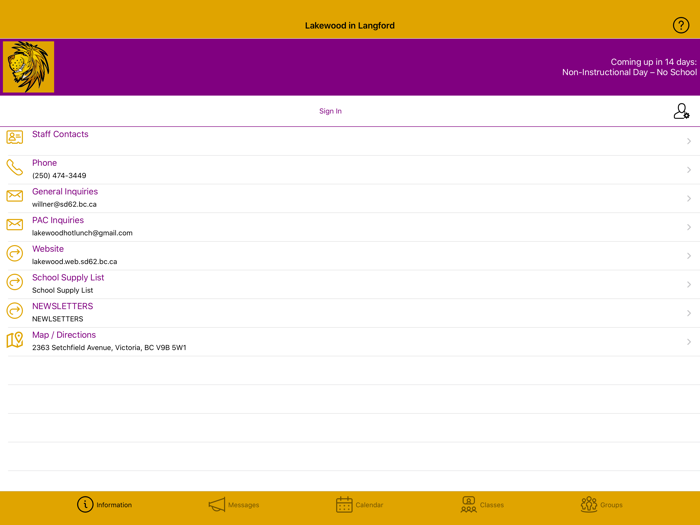Tap the Messages megaphone icon

(x=217, y=505)
